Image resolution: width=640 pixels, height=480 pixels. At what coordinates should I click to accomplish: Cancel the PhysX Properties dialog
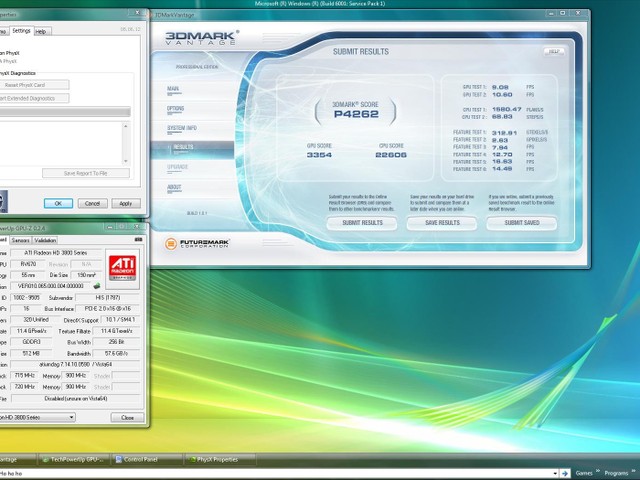pyautogui.click(x=93, y=203)
